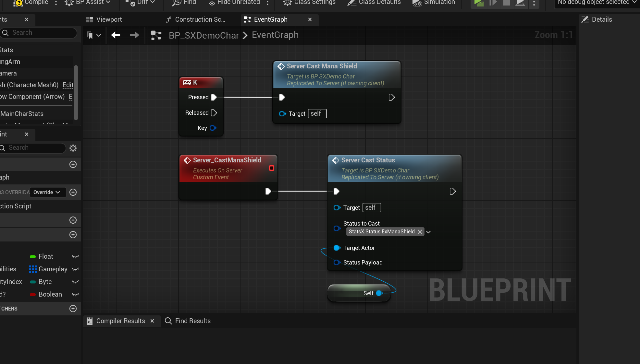The height and width of the screenshot is (364, 640).
Task: Click the green color pill of the Float variable
Action: [x=33, y=256]
